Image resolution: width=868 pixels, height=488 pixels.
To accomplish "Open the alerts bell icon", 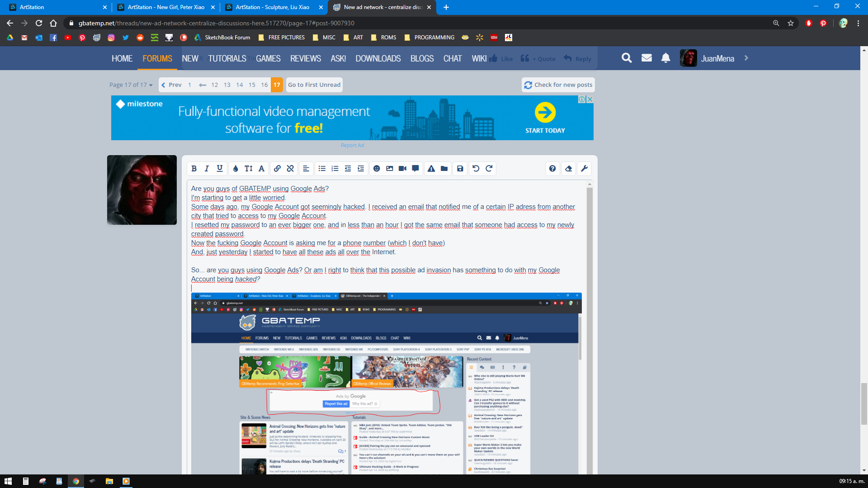I will coord(666,58).
